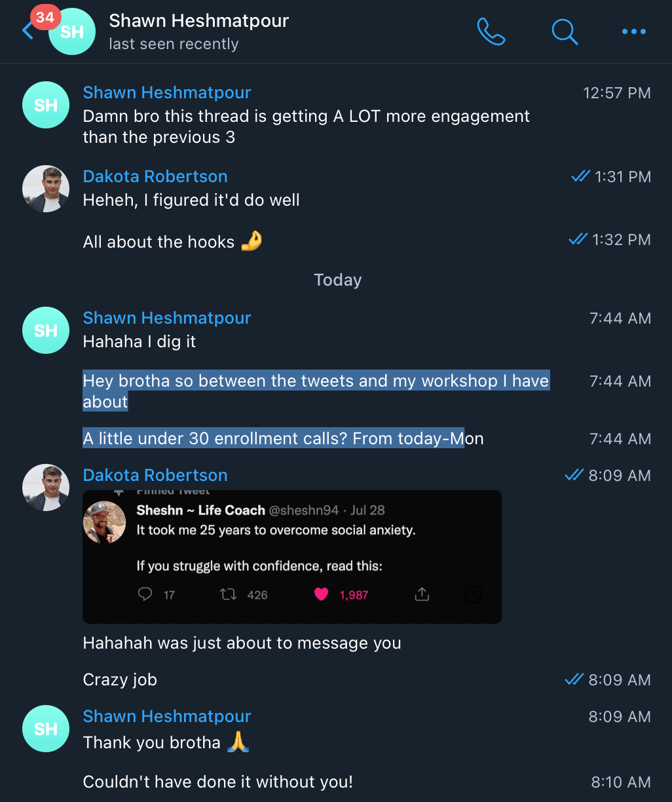
Task: Click the share icon on embedded tweet
Action: (422, 594)
